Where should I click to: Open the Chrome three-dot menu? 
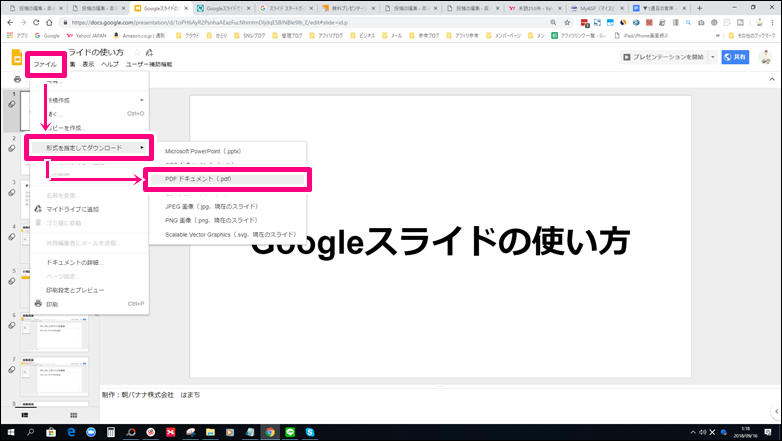coord(773,22)
